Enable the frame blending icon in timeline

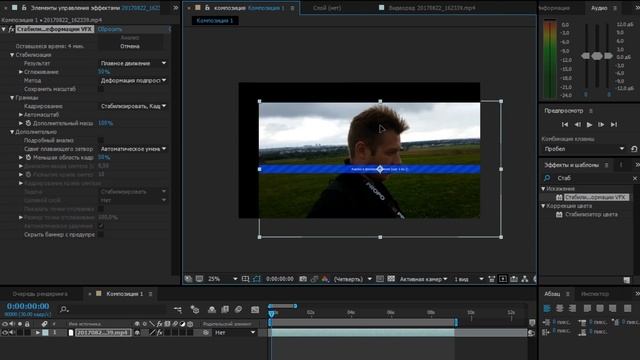[x=225, y=310]
